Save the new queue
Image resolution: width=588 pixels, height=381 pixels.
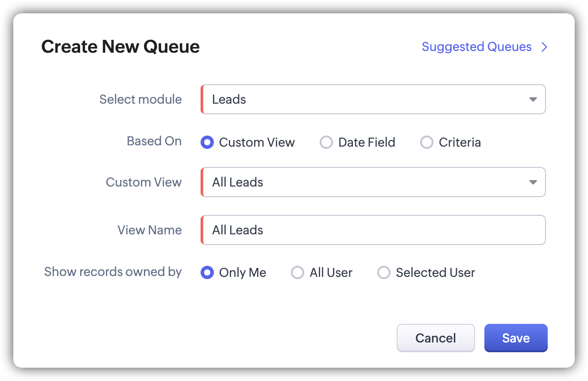[516, 338]
